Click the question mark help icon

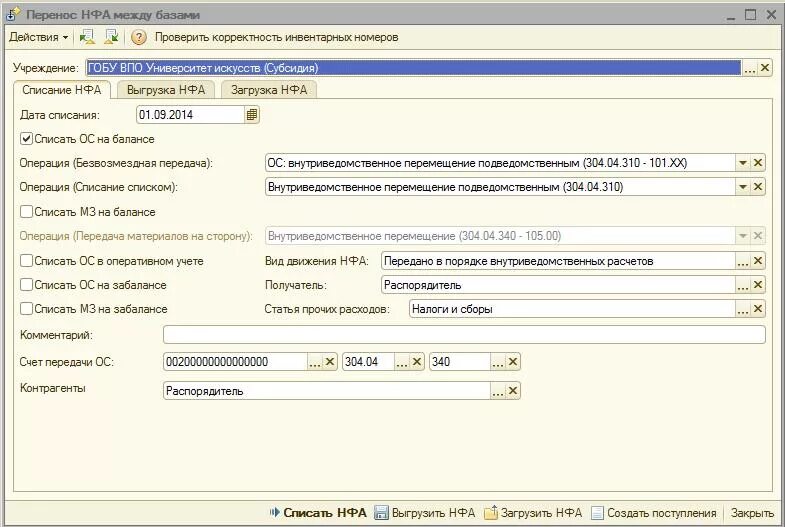pos(139,37)
